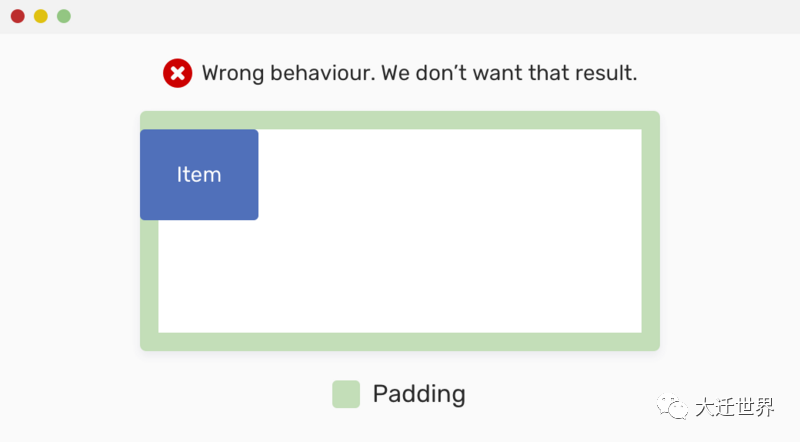Click the red error X icon
Screen dimensions: 800x442
[178, 73]
